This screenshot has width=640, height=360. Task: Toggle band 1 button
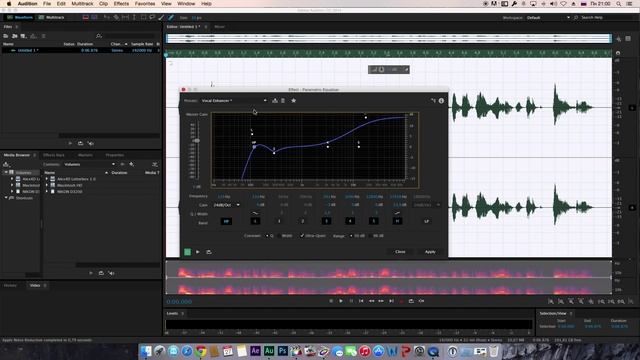point(279,221)
